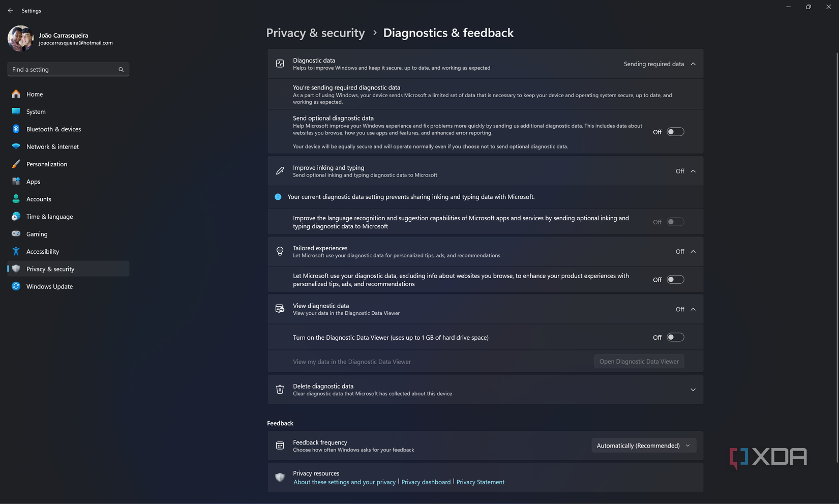Click the Privacy & security shield icon
The image size is (839, 504).
16,269
